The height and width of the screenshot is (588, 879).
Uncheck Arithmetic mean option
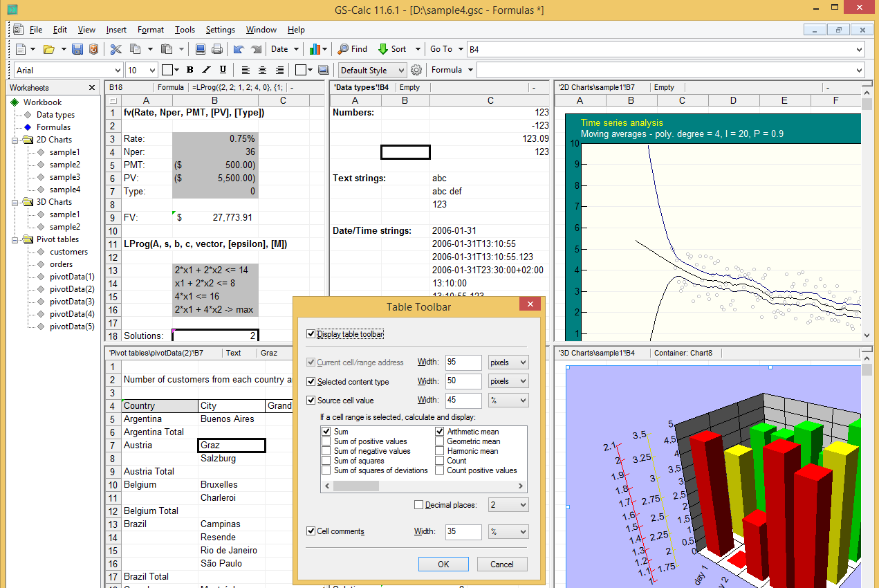[x=439, y=432]
